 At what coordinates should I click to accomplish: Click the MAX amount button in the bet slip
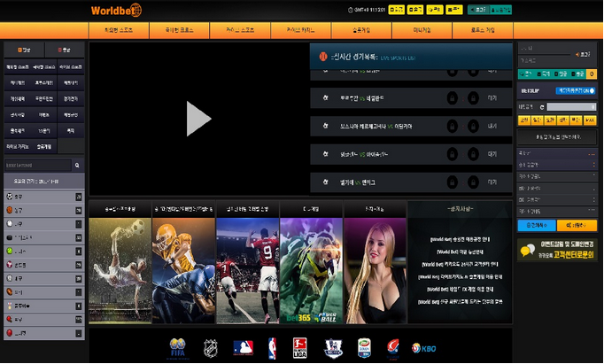coord(590,120)
